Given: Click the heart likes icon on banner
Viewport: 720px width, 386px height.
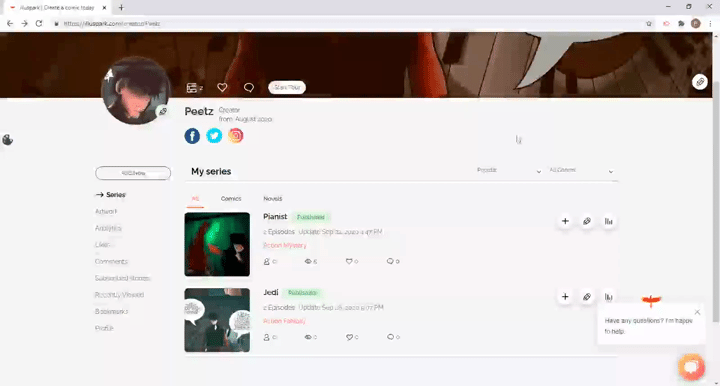Looking at the screenshot, I should click(x=222, y=87).
